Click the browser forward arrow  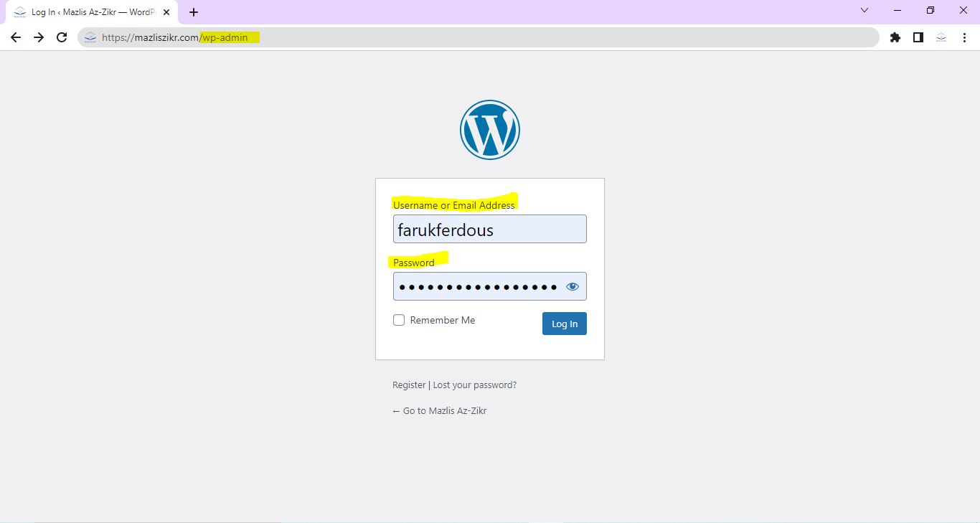tap(39, 37)
